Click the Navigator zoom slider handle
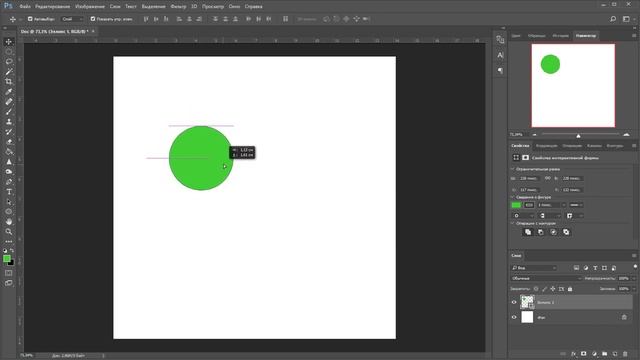 [x=578, y=136]
